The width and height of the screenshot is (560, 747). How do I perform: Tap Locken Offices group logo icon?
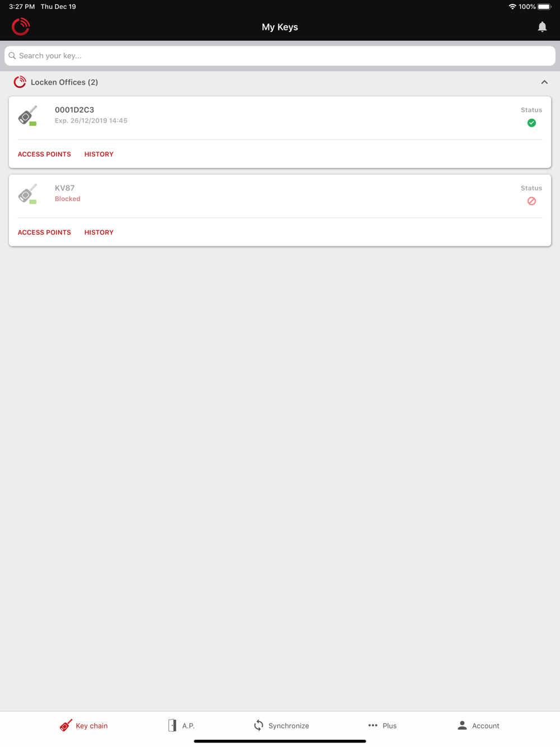[20, 82]
